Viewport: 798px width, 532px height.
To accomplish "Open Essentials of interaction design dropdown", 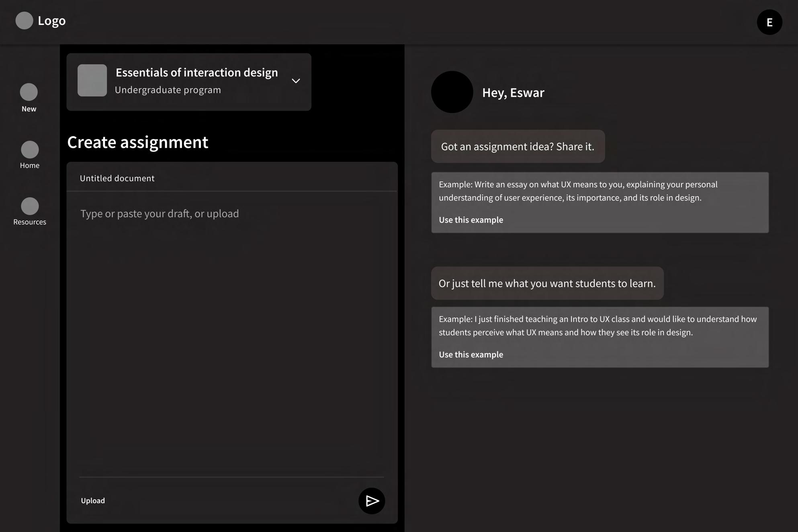I will [196, 73].
